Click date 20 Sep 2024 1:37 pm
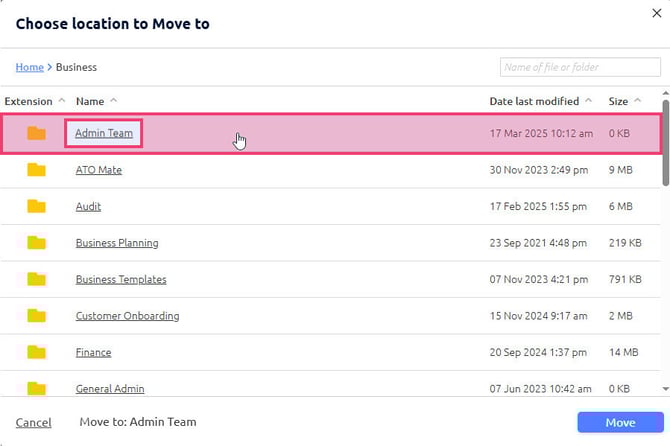Screen dimensions: 670x446 click(538, 352)
